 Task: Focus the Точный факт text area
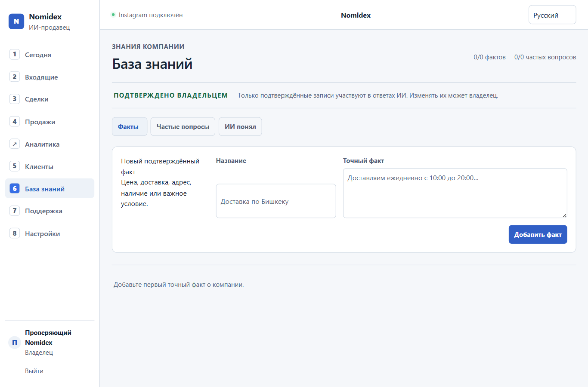click(x=455, y=193)
